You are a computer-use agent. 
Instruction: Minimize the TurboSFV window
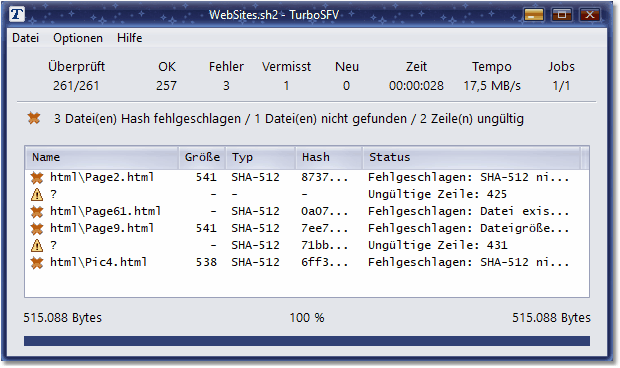tap(534, 15)
